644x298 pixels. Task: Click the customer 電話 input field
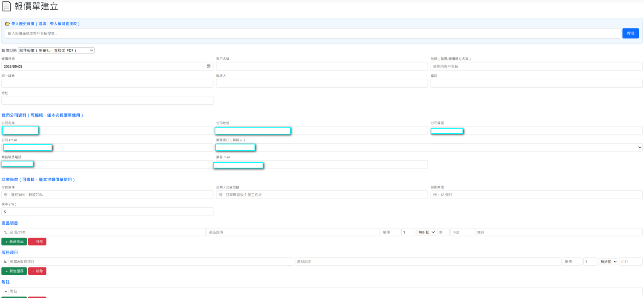point(536,83)
